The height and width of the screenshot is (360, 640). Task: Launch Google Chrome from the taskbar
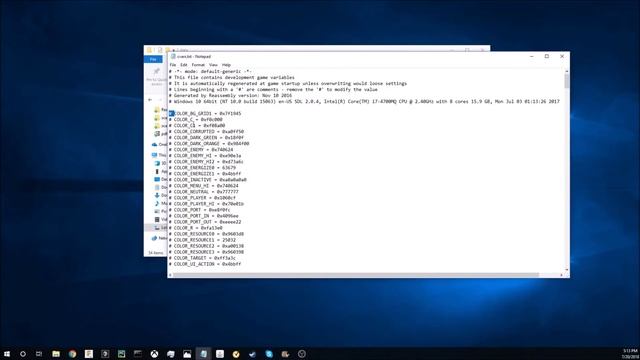click(72, 354)
